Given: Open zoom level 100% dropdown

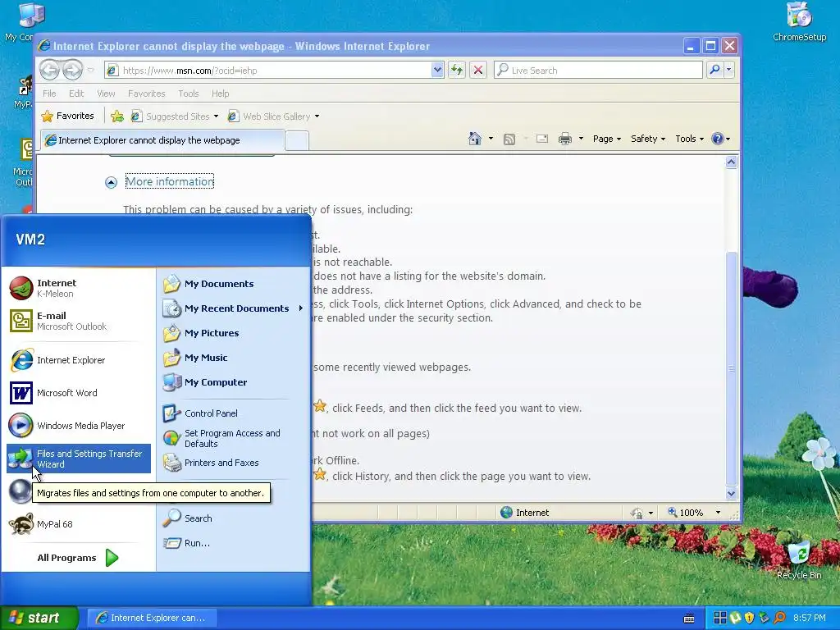Looking at the screenshot, I should [x=718, y=513].
